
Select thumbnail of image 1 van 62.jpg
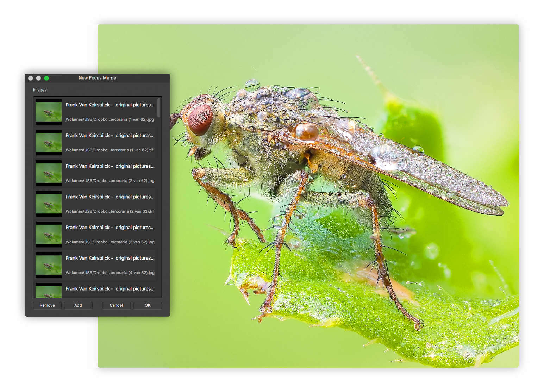pyautogui.click(x=49, y=112)
